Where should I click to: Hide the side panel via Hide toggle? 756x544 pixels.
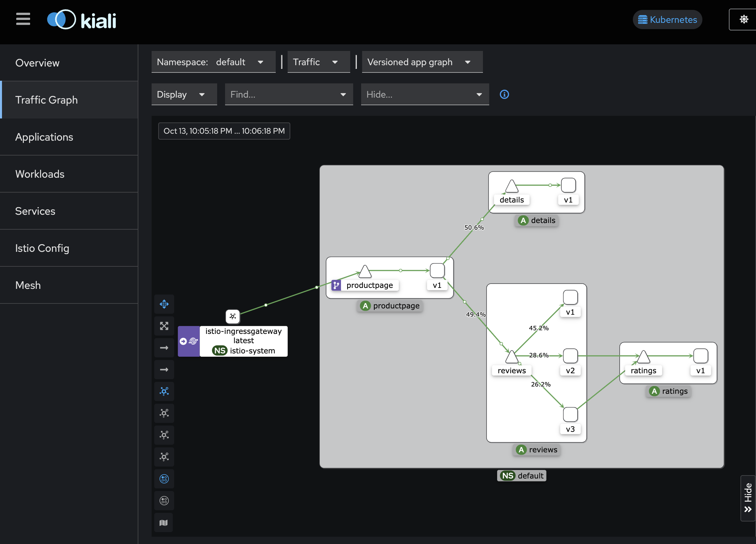[x=748, y=498]
